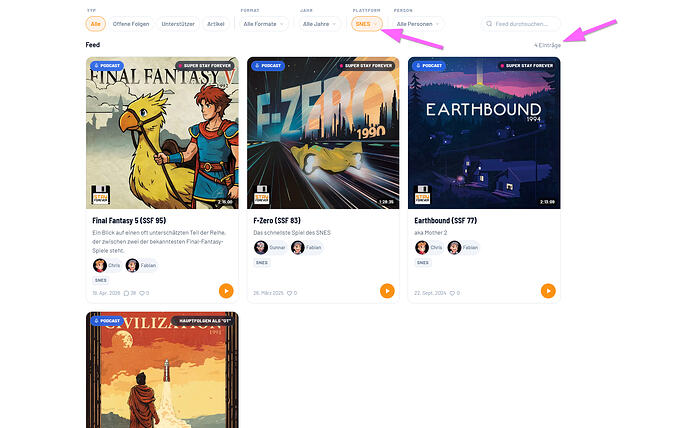Toggle the Offene Folgen filter
Image resolution: width=690 pixels, height=428 pixels.
click(x=131, y=24)
